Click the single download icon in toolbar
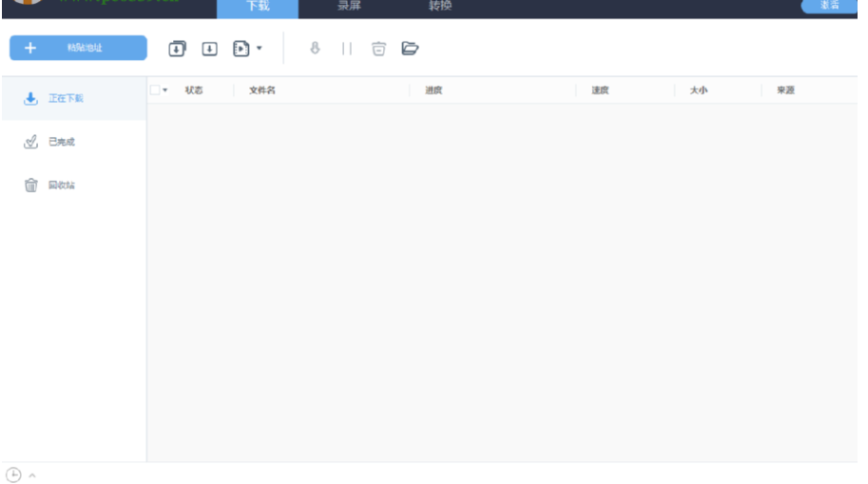 click(x=209, y=48)
